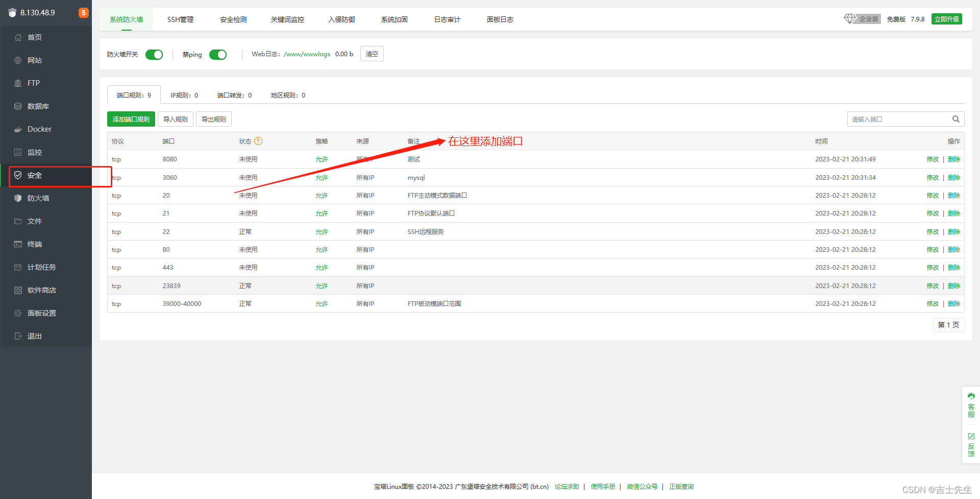Switch to the 端口转发 sub-tab
Image resolution: width=980 pixels, height=499 pixels.
pyautogui.click(x=234, y=96)
